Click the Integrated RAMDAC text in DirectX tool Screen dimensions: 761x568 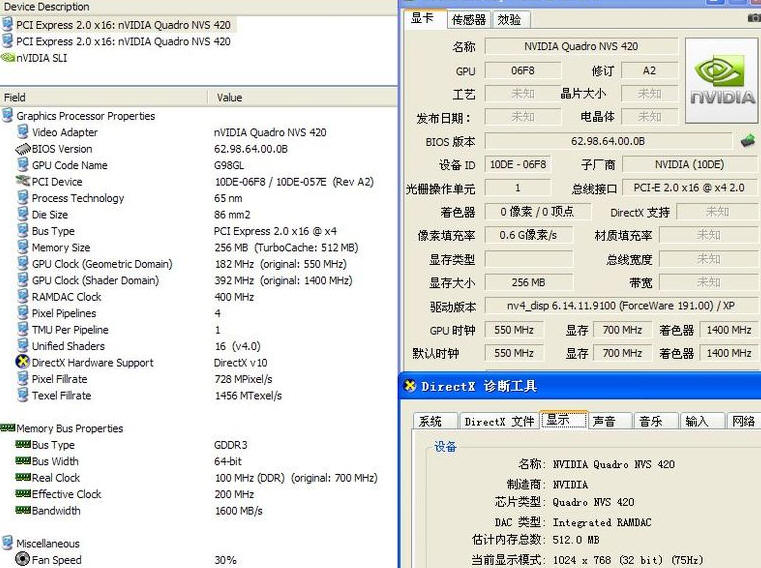coord(602,522)
